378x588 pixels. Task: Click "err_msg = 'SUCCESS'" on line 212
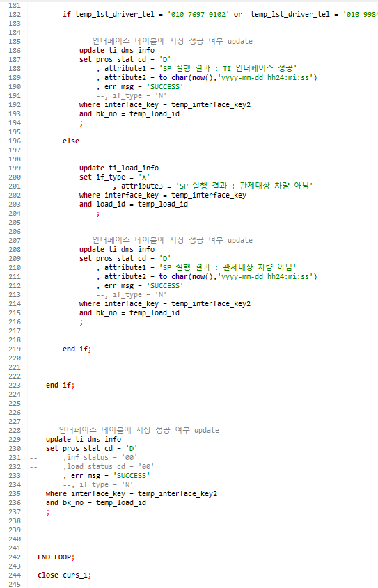click(x=143, y=286)
